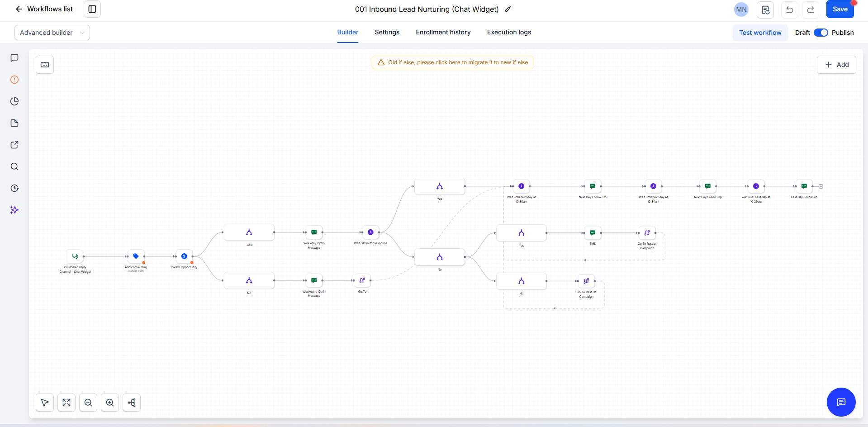
Task: Click the end plus connector after Last Day Follow-up
Action: coord(821,186)
